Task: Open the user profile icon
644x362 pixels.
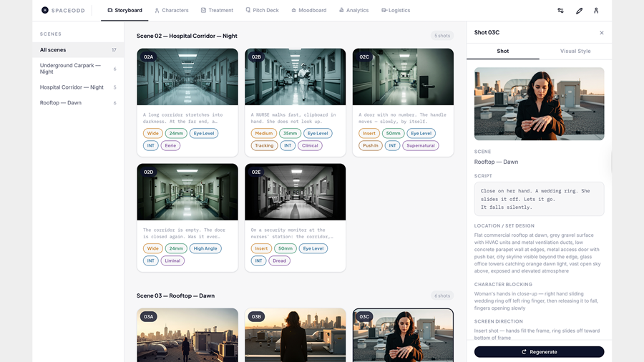Action: 596,11
